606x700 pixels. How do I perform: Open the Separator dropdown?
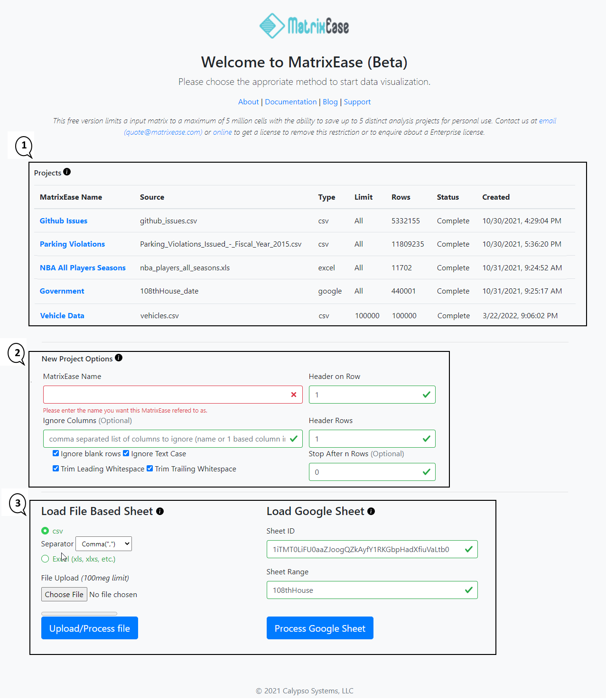tap(103, 544)
